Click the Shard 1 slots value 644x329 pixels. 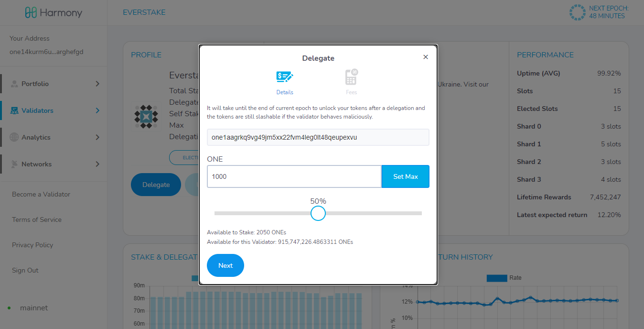(x=611, y=144)
